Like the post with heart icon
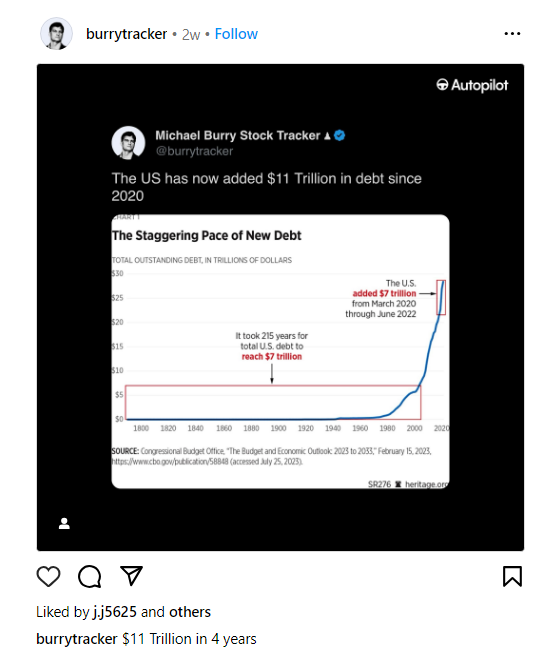Screen dimensions: 548x648 tap(48, 576)
